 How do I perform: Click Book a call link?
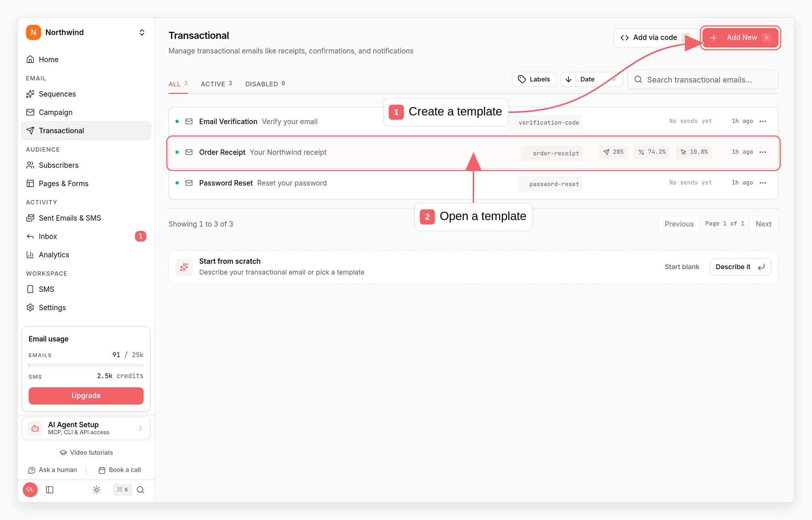tap(120, 470)
